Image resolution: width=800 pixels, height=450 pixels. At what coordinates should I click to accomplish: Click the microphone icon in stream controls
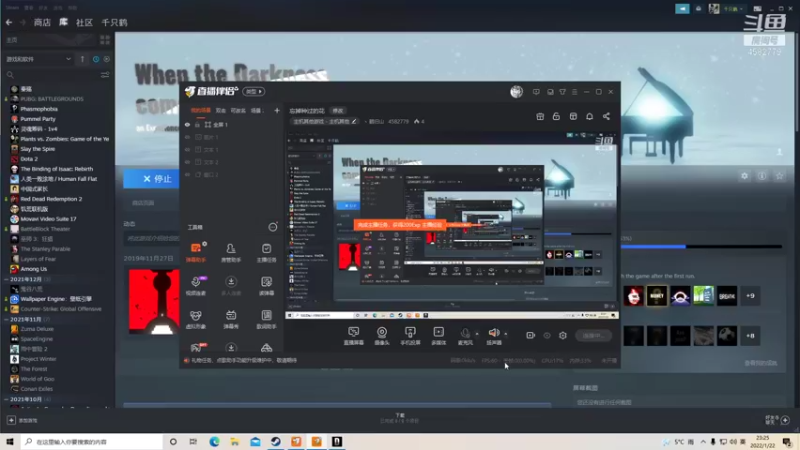(465, 333)
